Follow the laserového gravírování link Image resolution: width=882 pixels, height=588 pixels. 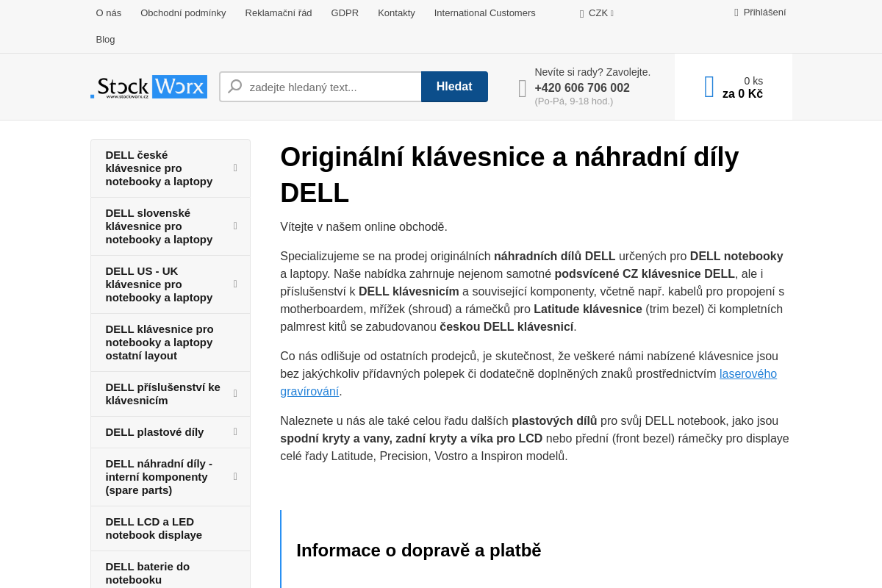[x=747, y=374]
